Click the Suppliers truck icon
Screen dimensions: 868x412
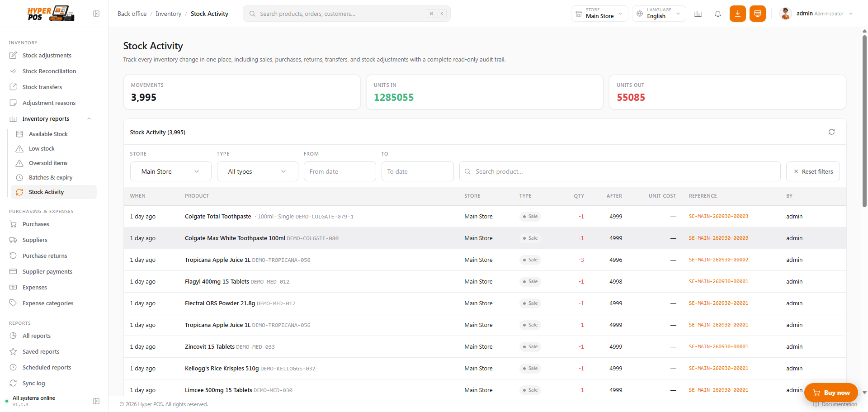13,240
